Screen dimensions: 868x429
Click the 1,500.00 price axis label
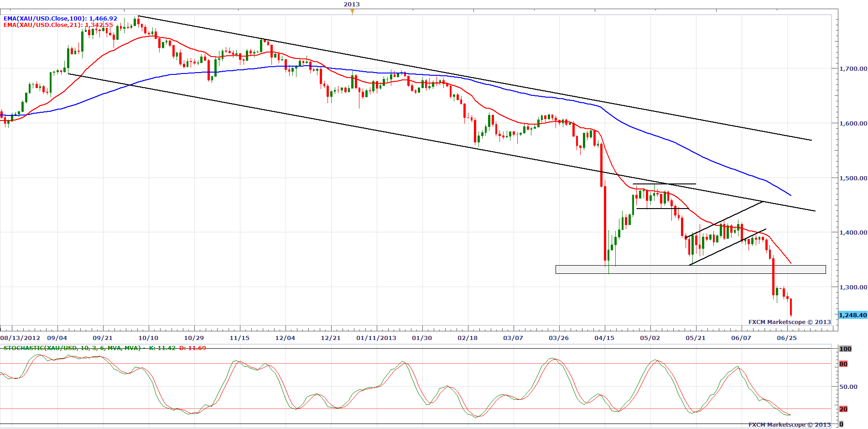(853, 178)
